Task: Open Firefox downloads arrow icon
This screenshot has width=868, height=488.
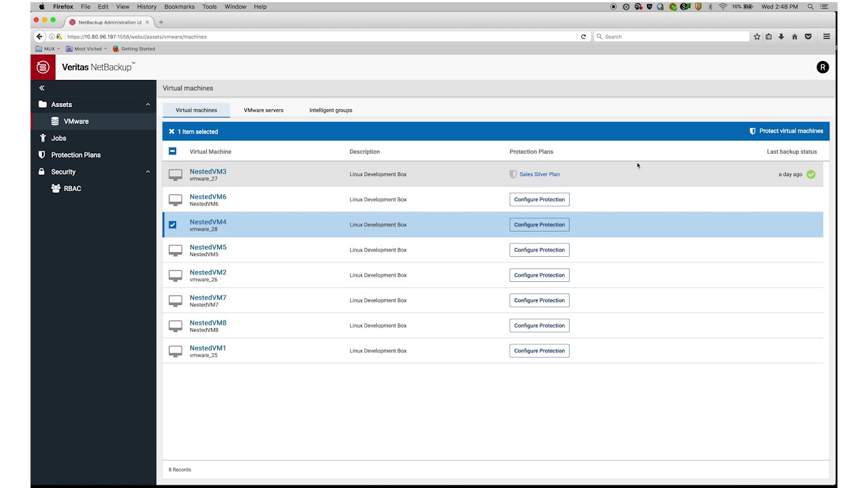Action: (x=781, y=37)
